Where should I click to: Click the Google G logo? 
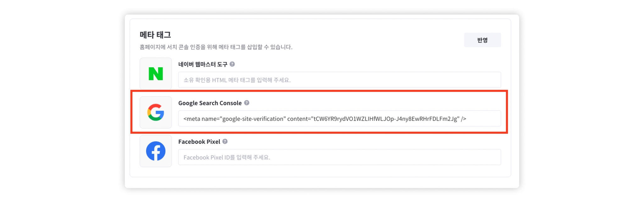click(x=156, y=112)
